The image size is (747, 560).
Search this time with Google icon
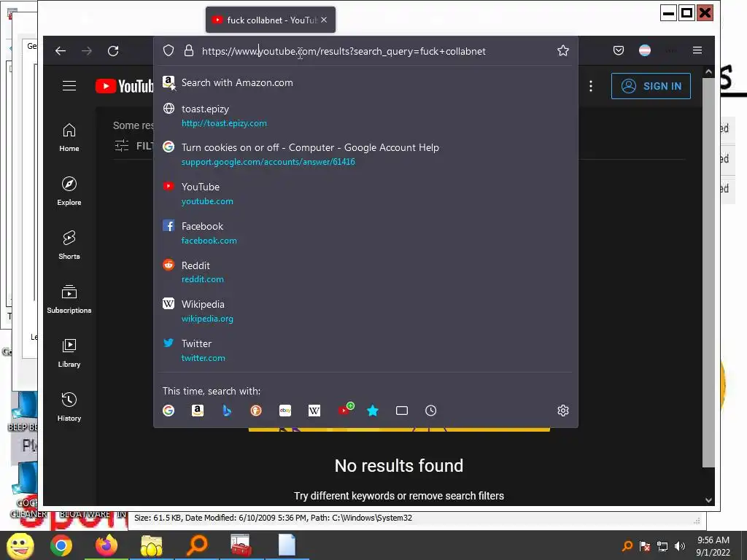(169, 411)
